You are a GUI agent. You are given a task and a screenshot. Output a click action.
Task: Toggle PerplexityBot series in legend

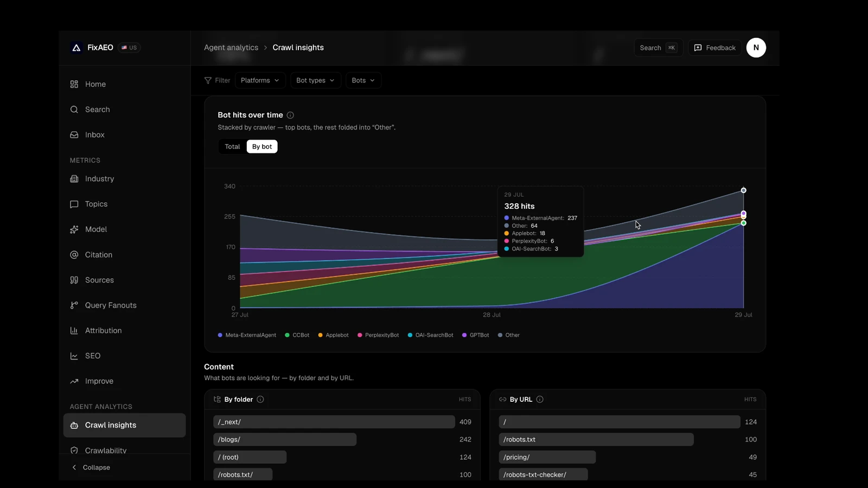pyautogui.click(x=378, y=335)
